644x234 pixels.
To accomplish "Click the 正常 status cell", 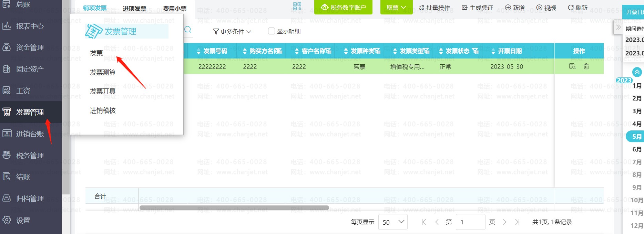I will point(445,67).
